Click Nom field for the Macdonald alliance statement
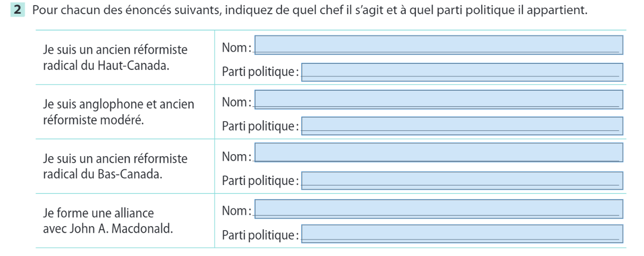644x256 pixels. click(438, 209)
